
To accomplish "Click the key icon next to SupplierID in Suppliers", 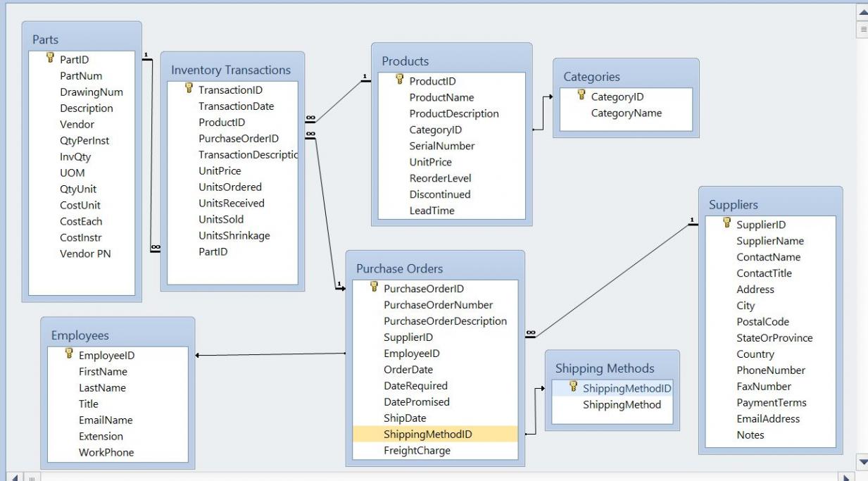I will point(727,224).
